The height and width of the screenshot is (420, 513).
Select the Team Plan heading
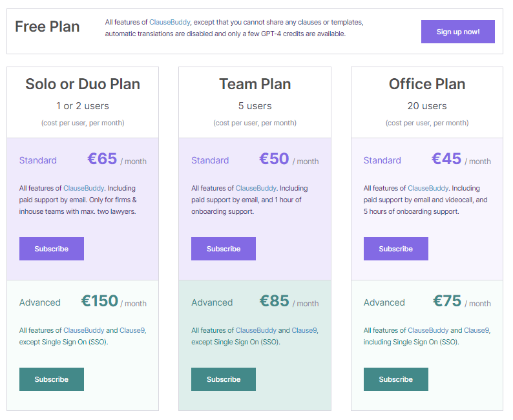click(255, 84)
